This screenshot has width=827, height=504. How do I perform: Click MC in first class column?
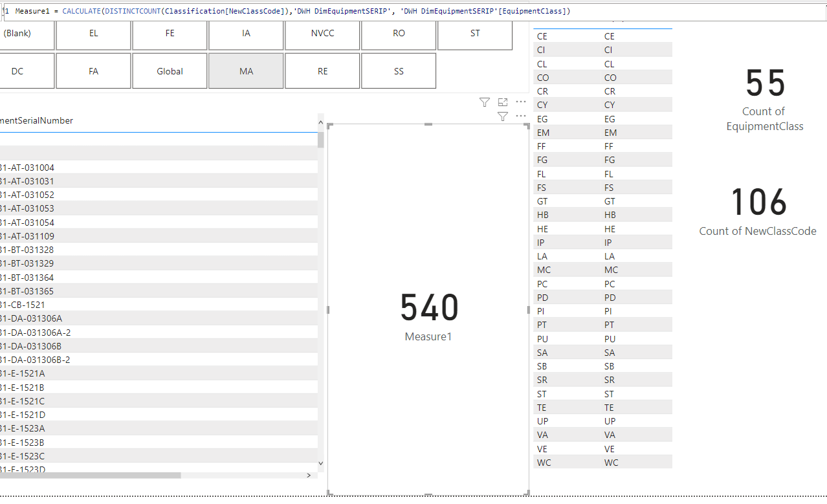(544, 270)
